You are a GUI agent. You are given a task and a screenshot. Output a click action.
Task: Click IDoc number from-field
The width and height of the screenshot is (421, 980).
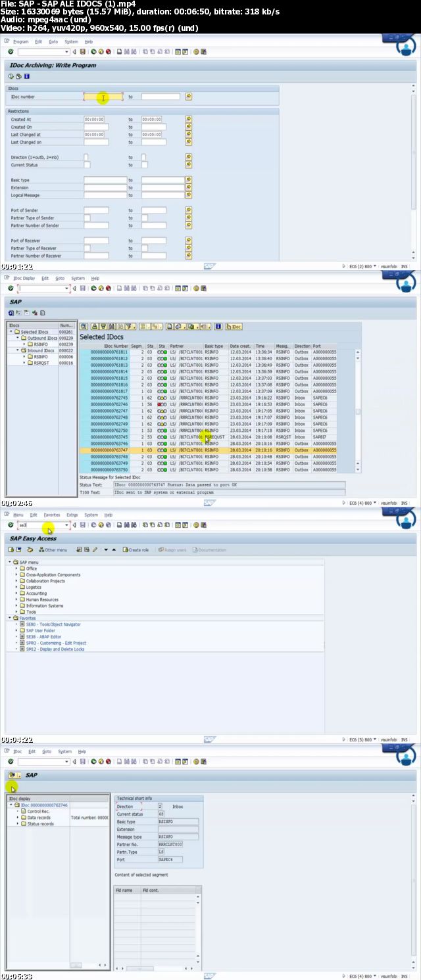click(x=103, y=97)
